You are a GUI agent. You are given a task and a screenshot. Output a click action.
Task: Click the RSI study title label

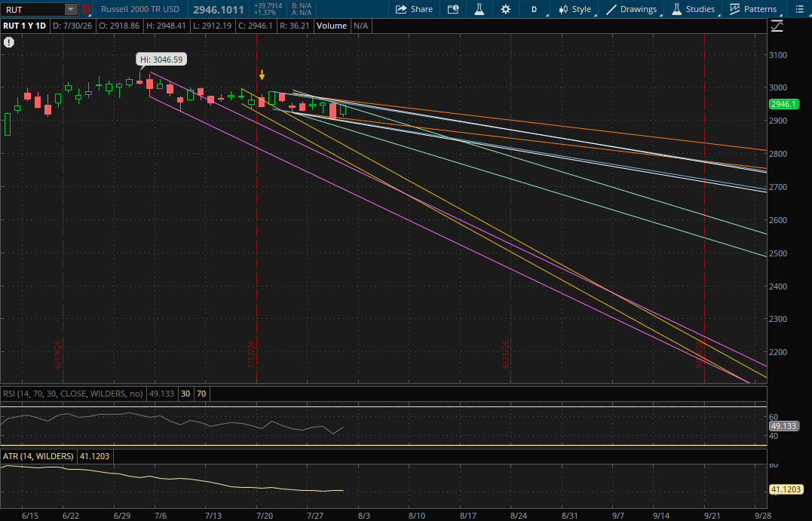[x=73, y=394]
